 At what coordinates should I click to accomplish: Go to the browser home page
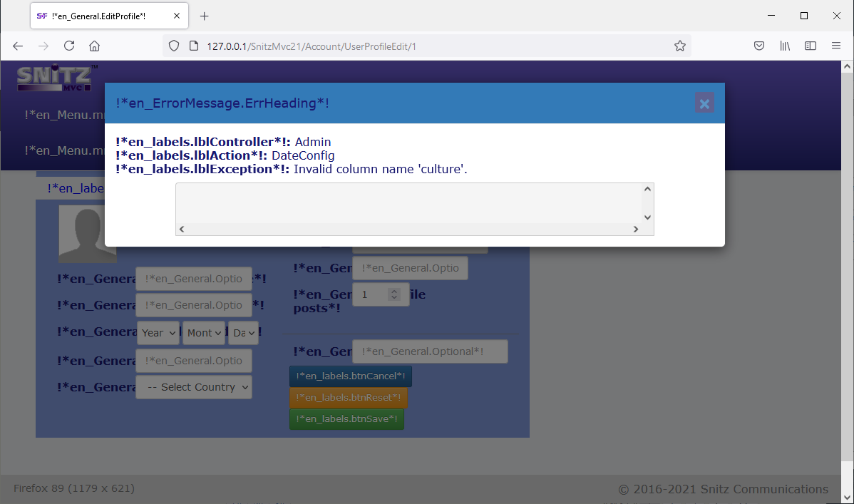[x=94, y=46]
